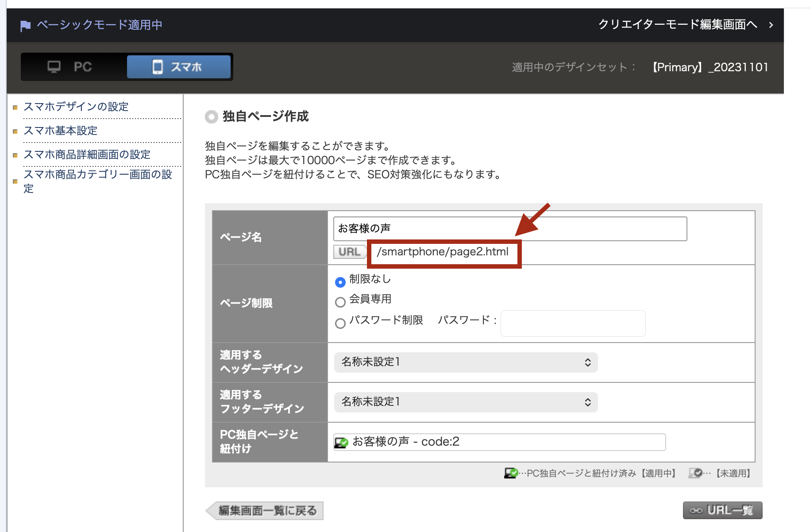The image size is (810, 532).
Task: Focus the パスワード input box
Action: 573,324
